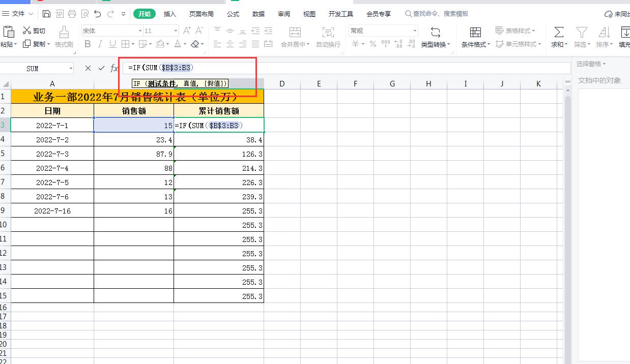The height and width of the screenshot is (364, 630).
Task: Click the Cut (剪切) scissors button
Action: click(34, 31)
